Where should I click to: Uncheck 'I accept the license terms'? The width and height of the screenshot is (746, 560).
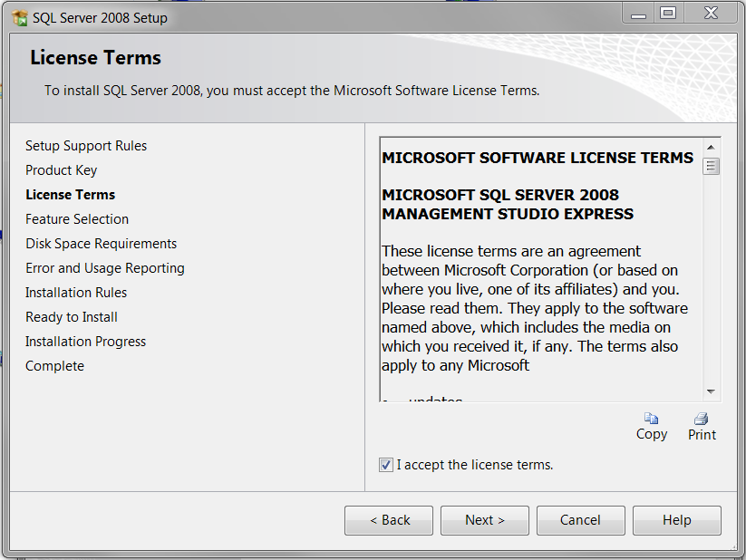point(386,465)
